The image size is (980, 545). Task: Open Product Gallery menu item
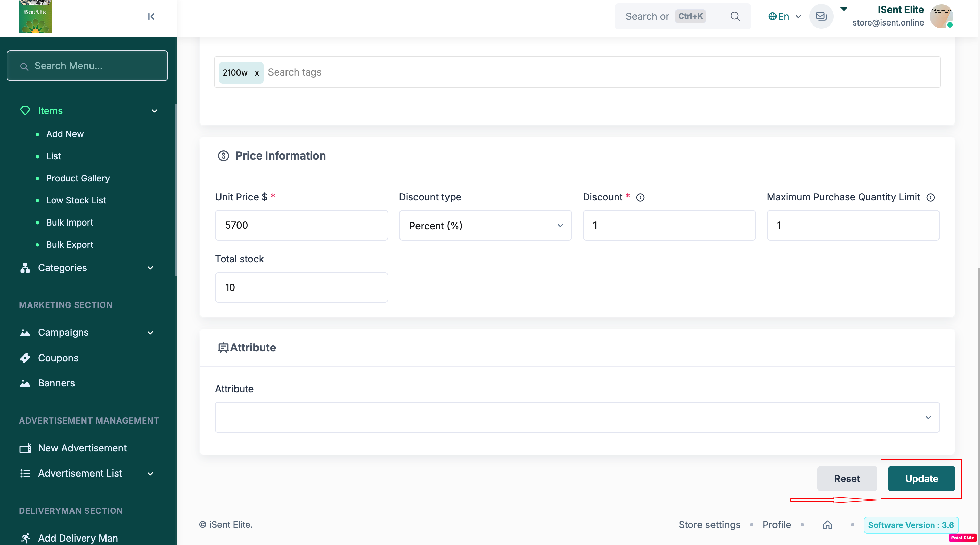[x=78, y=178]
